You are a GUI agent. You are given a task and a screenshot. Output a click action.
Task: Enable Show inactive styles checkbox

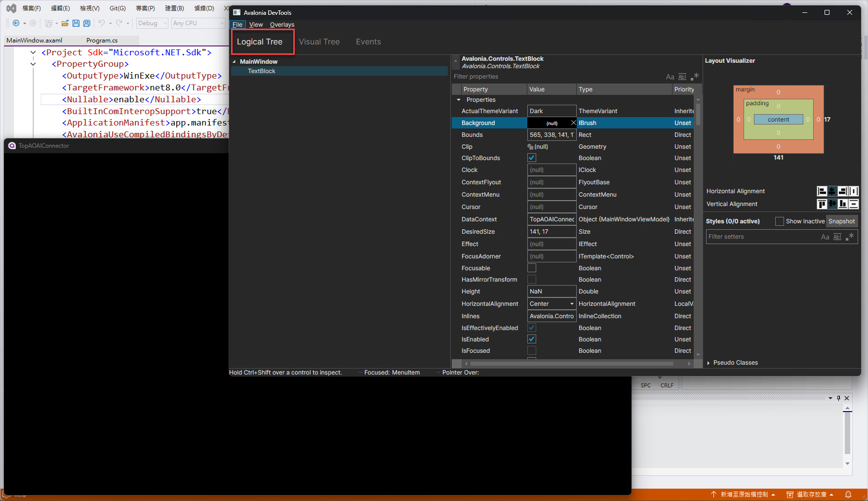(x=780, y=221)
